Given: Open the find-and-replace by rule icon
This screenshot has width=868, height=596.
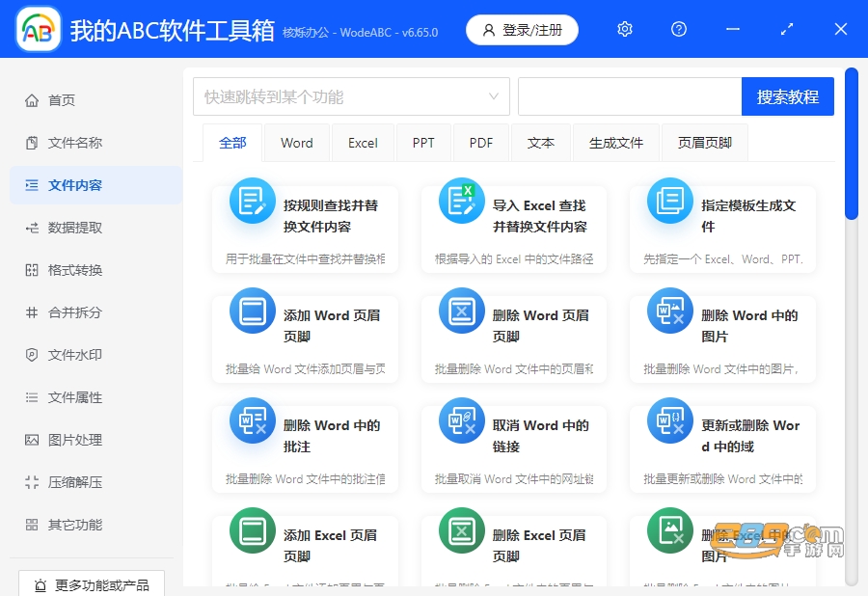Looking at the screenshot, I should pos(253,201).
